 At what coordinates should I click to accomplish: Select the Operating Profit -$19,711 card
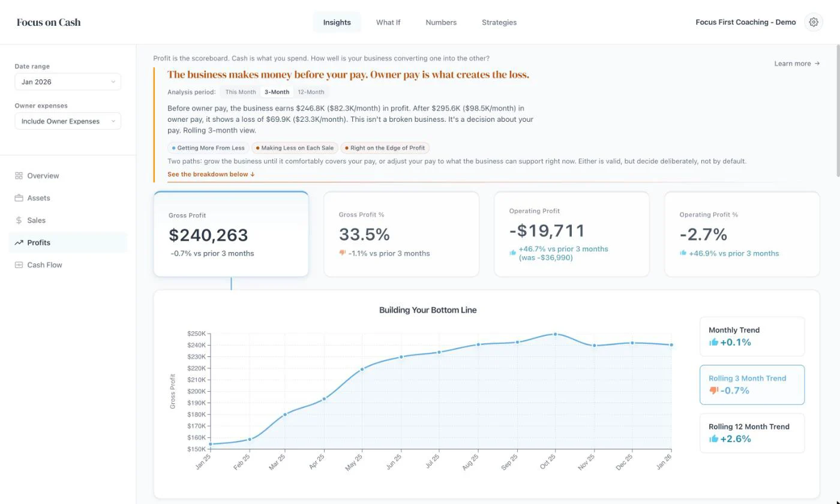click(572, 234)
